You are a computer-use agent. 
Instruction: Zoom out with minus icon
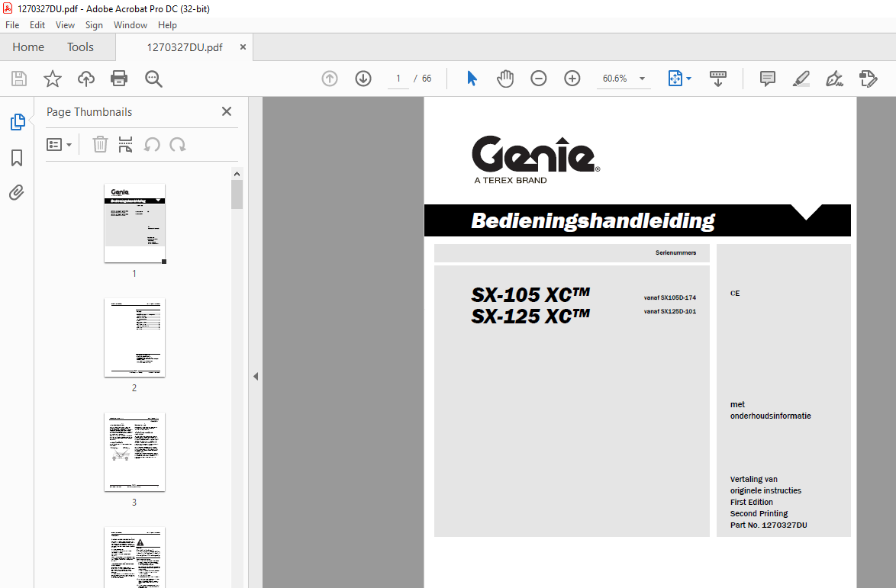click(538, 79)
